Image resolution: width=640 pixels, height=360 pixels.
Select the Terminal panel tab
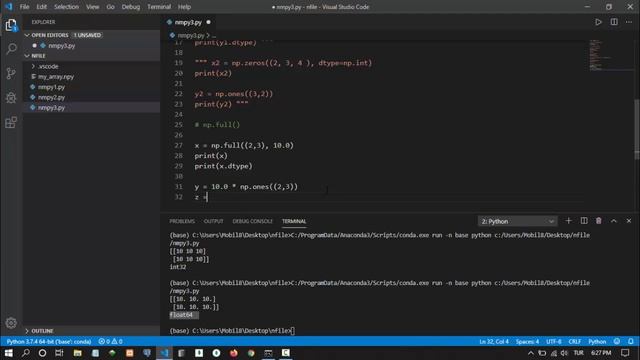pyautogui.click(x=294, y=221)
